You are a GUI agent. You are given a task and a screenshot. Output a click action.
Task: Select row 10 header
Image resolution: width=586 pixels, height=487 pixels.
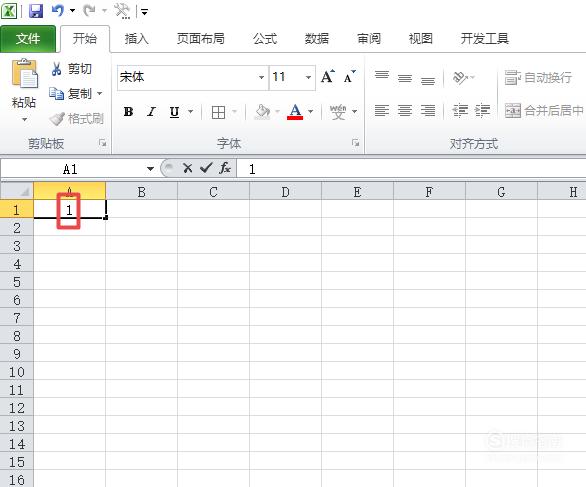[17, 372]
